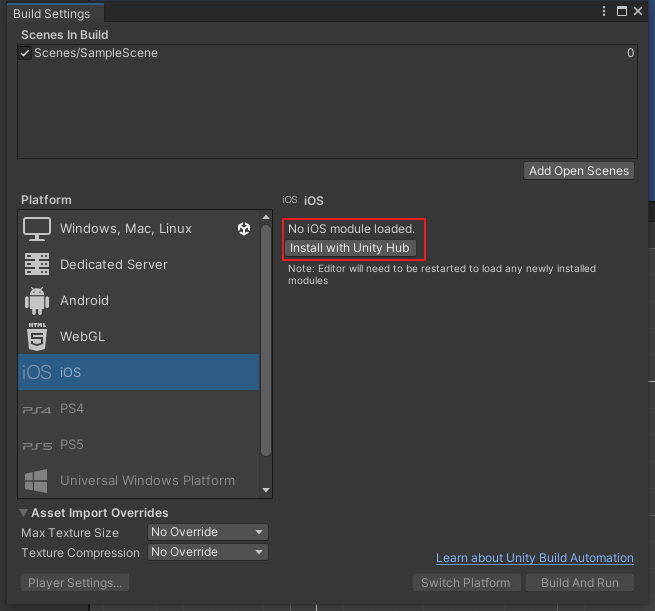Image resolution: width=655 pixels, height=611 pixels.
Task: Click the PS5 logo icon
Action: (x=37, y=446)
